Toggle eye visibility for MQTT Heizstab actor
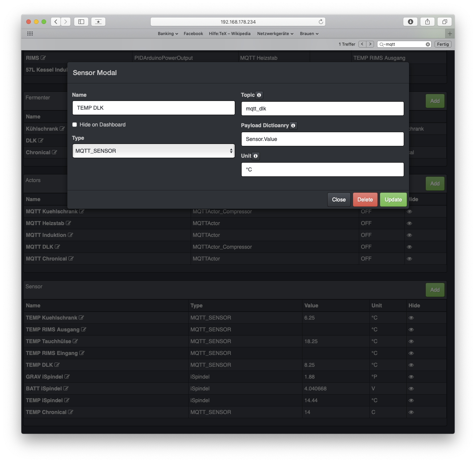This screenshot has width=476, height=462. [x=409, y=223]
